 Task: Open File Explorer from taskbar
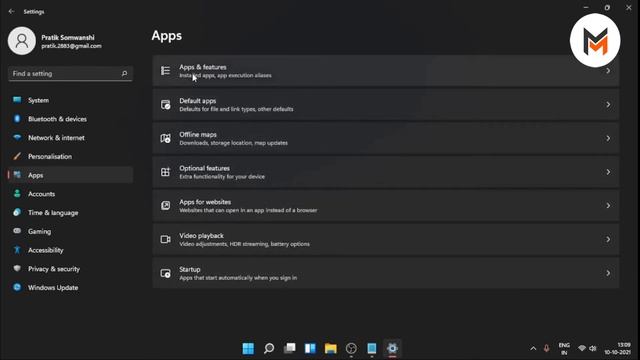(x=331, y=348)
